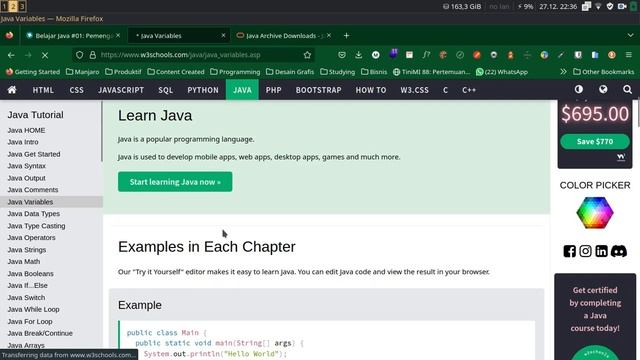Show more bookmarks with double chevron
The height and width of the screenshot is (360, 640).
pos(563,71)
